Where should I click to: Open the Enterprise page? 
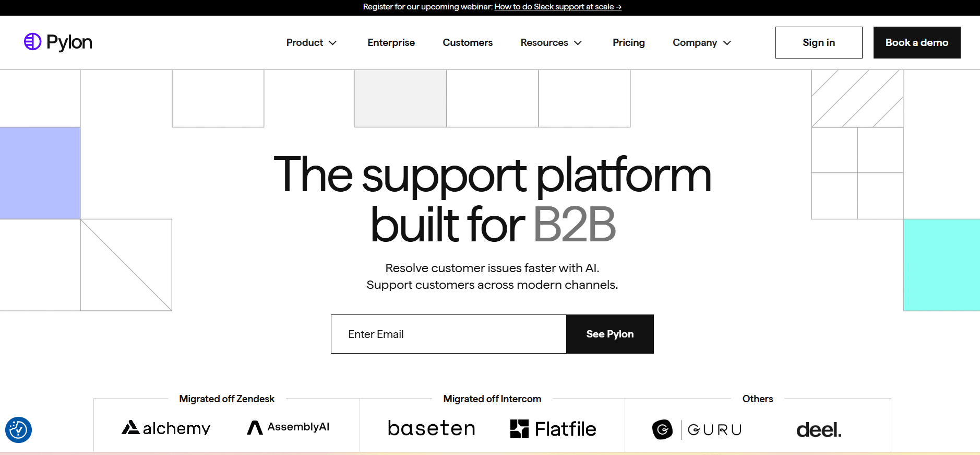point(391,43)
